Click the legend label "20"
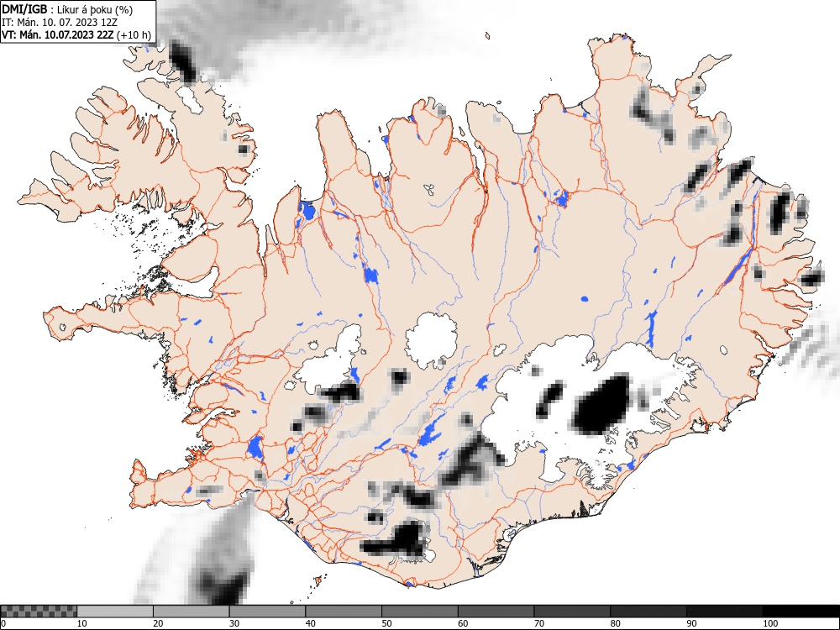The height and width of the screenshot is (630, 840). (x=158, y=623)
